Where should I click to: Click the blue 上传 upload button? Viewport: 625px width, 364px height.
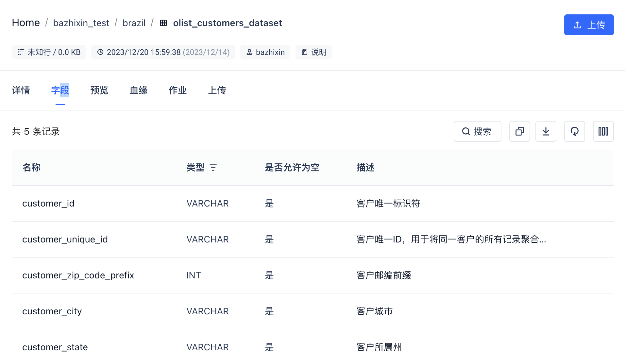[589, 25]
